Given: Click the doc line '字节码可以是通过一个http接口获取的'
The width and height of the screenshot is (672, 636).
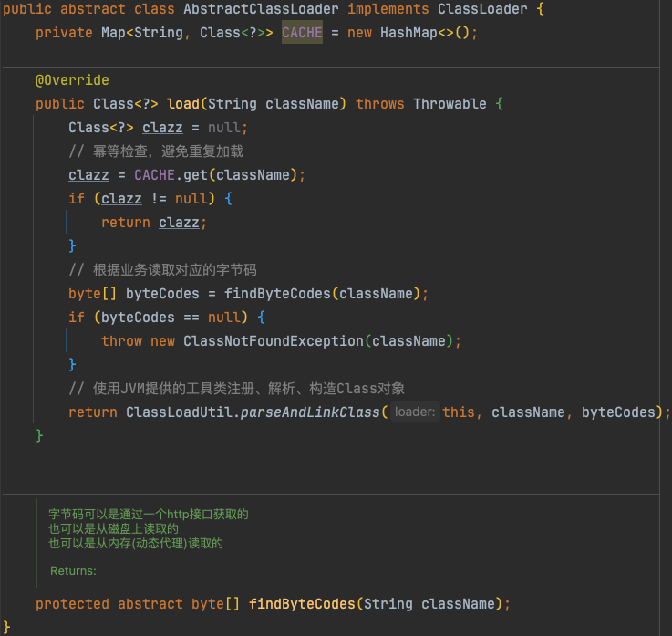Looking at the screenshot, I should [x=149, y=515].
